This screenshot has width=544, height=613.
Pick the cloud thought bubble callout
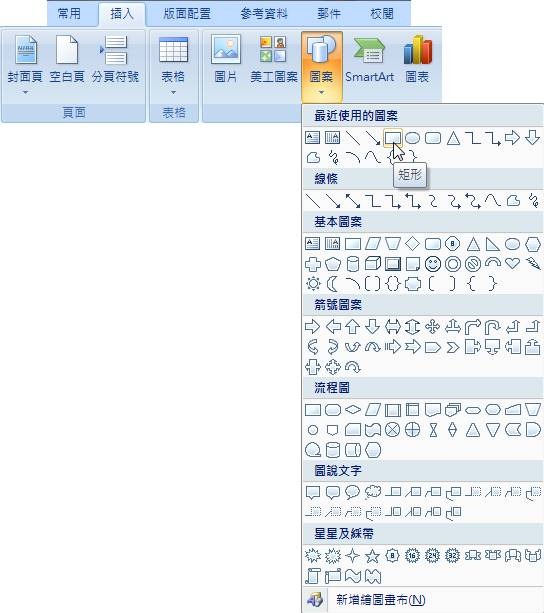pyautogui.click(x=372, y=492)
